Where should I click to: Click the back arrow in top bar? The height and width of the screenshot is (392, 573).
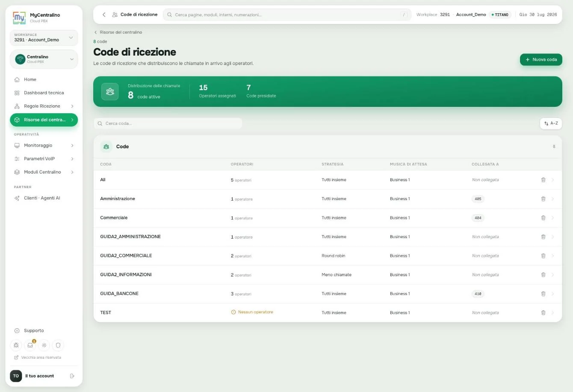click(104, 15)
